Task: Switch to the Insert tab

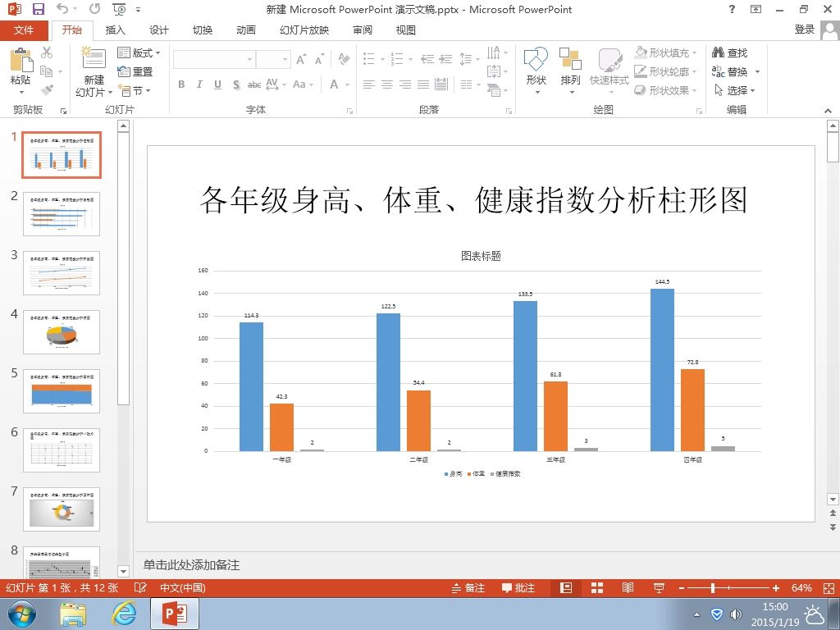Action: point(115,30)
